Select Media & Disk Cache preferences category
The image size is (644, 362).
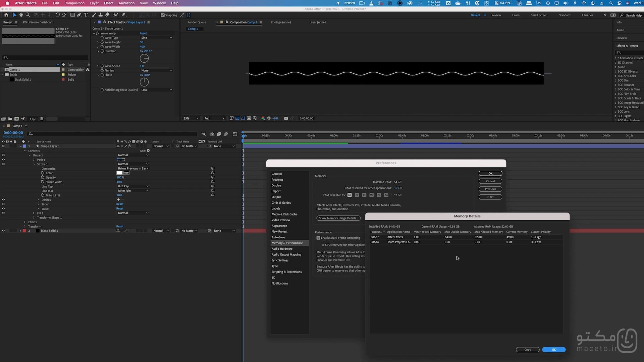(284, 214)
